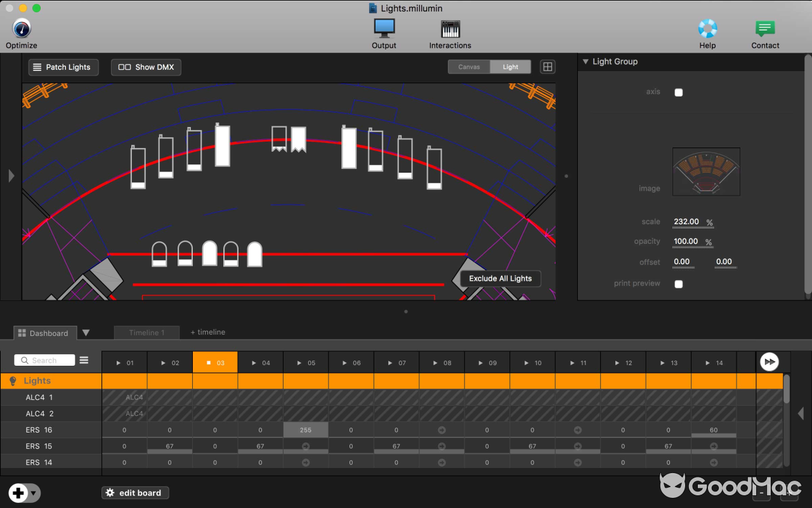The width and height of the screenshot is (812, 508).
Task: Switch workspace to Canvas mode
Action: click(x=469, y=67)
